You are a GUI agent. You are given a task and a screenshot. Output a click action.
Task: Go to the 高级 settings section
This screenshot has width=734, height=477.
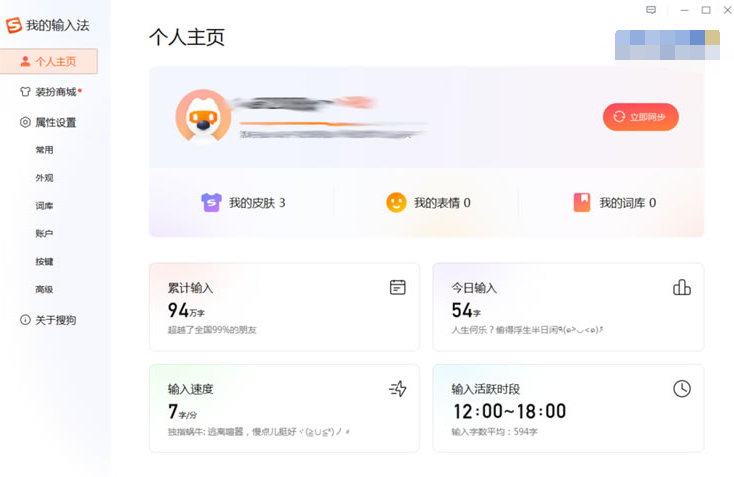(x=44, y=290)
